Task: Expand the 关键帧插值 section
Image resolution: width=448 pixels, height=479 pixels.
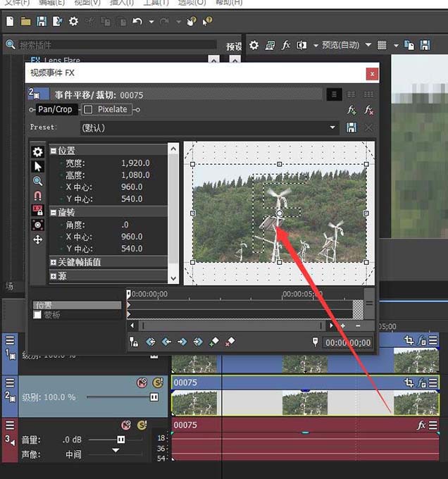Action: 54,262
